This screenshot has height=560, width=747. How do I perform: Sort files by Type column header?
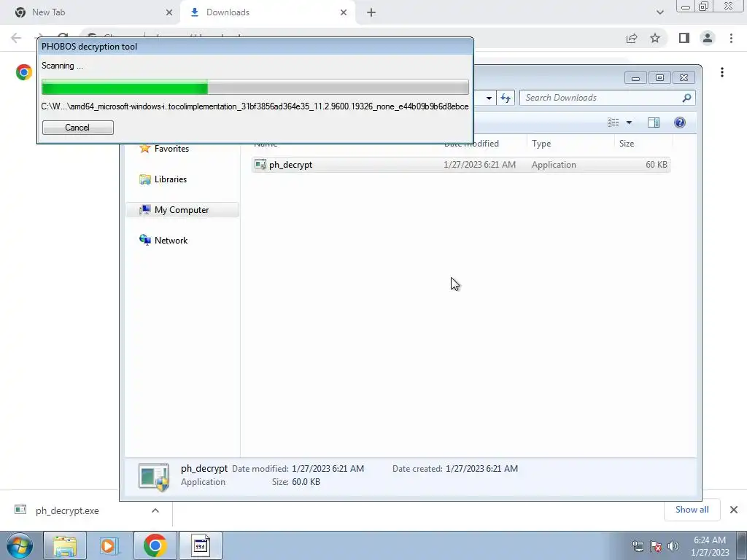(x=541, y=144)
